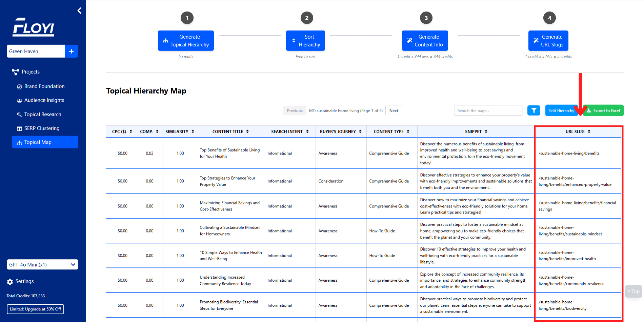This screenshot has height=322, width=644.
Task: Click the Topical Research magnifier icon
Action: coord(19,115)
